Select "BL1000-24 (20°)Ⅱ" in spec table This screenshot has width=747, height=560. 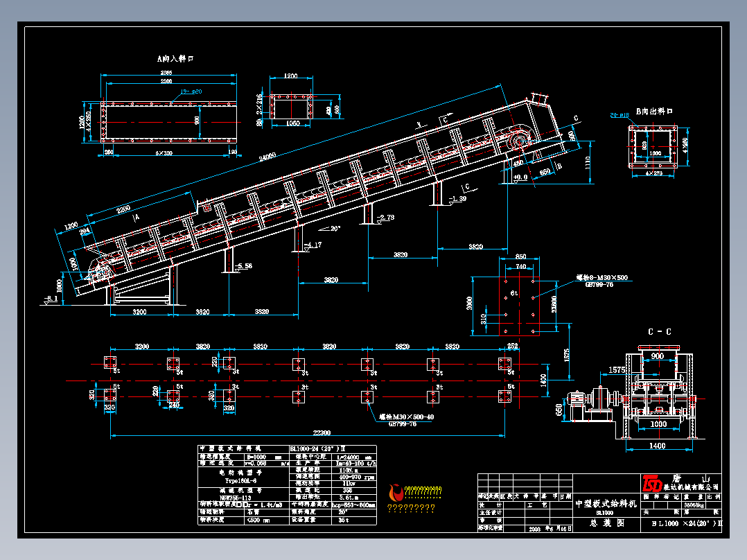coord(318,449)
